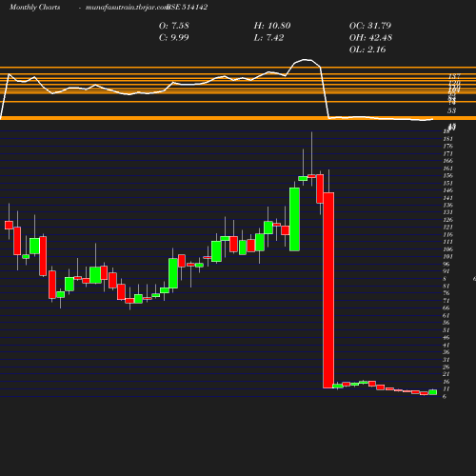The image size is (476, 476).
Task: Click the 26 price axis label
Action: (446, 367)
